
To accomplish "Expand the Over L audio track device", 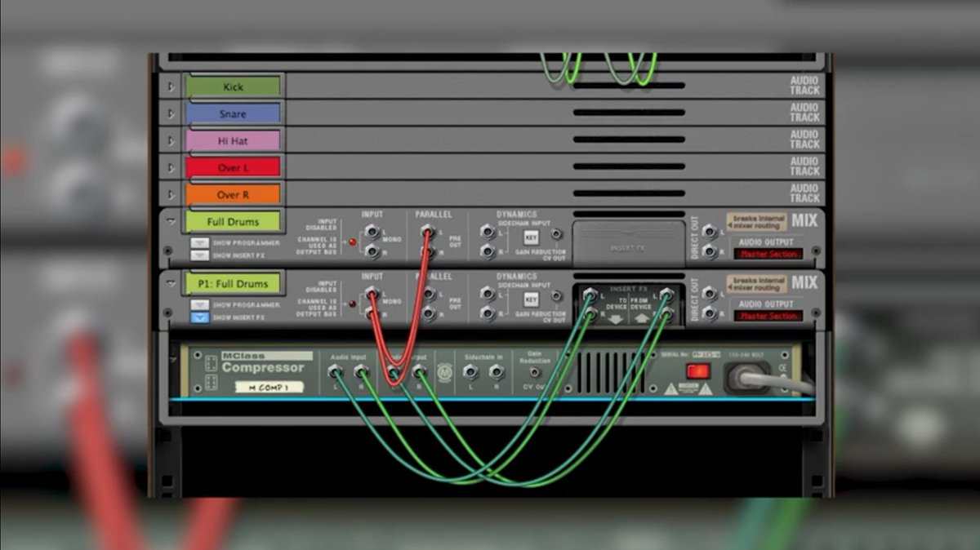I will (171, 167).
